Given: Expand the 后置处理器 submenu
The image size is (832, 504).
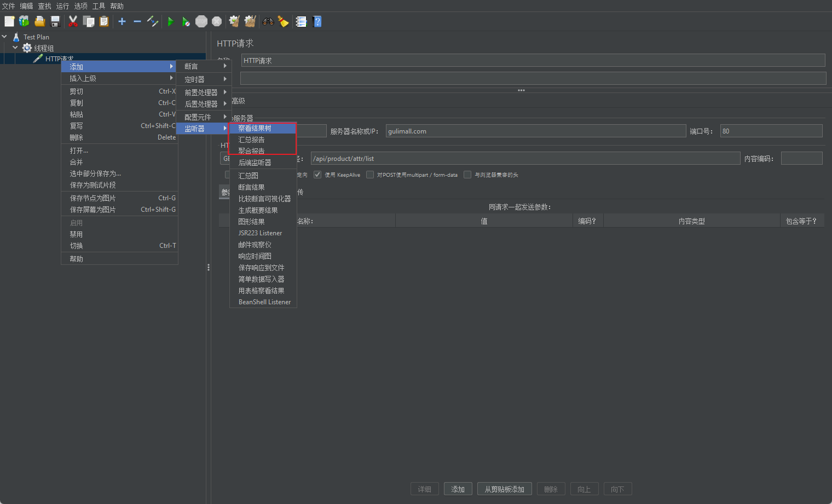Looking at the screenshot, I should pyautogui.click(x=204, y=103).
